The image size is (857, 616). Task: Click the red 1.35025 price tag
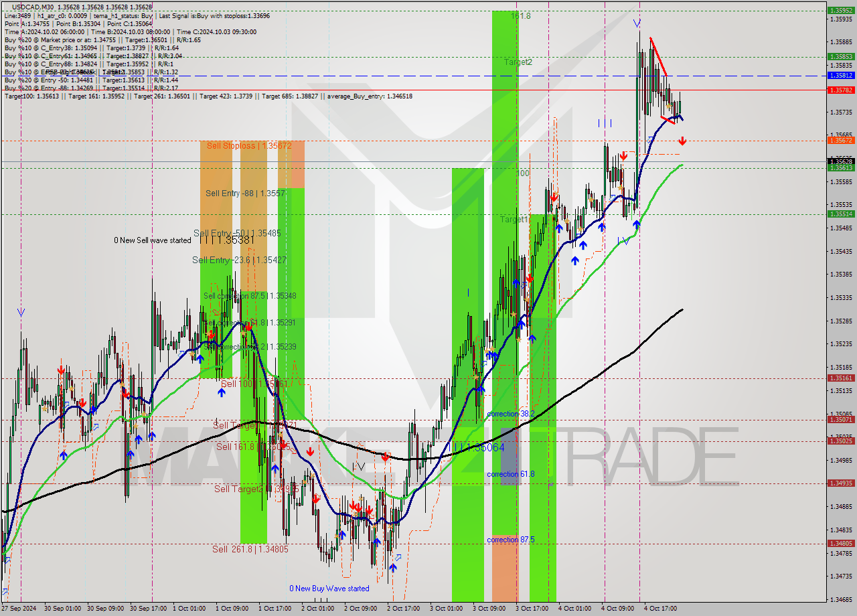(x=840, y=441)
